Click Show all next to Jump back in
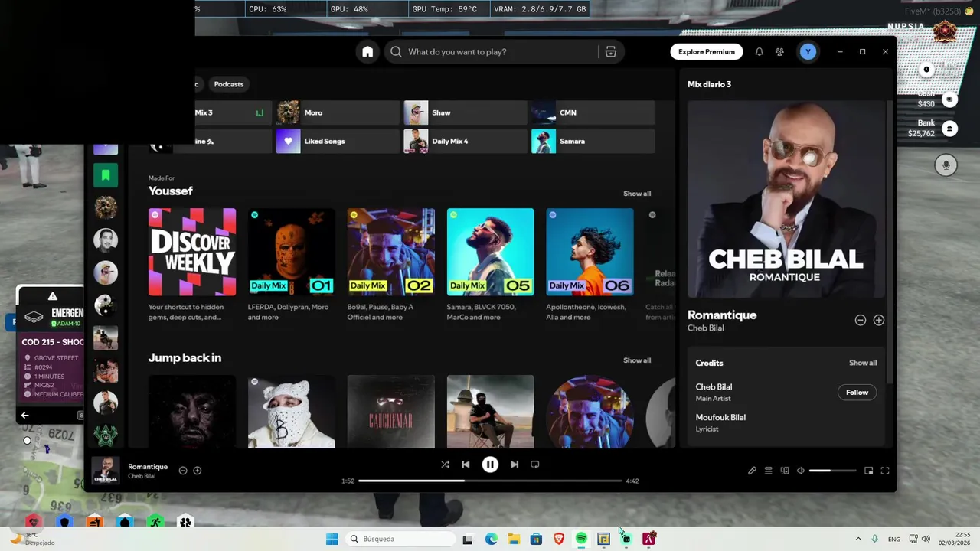 [x=637, y=360]
